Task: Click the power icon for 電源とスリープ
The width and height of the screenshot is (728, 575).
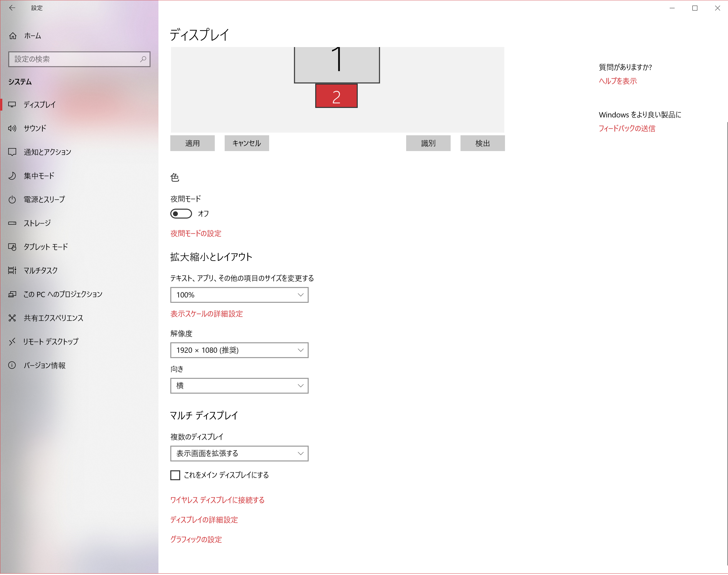Action: 13,200
